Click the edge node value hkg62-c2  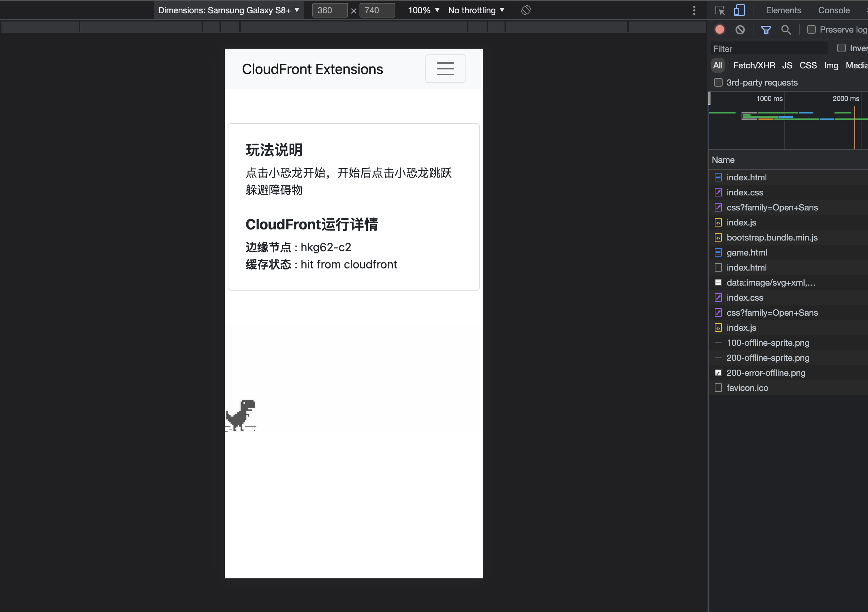click(x=325, y=247)
